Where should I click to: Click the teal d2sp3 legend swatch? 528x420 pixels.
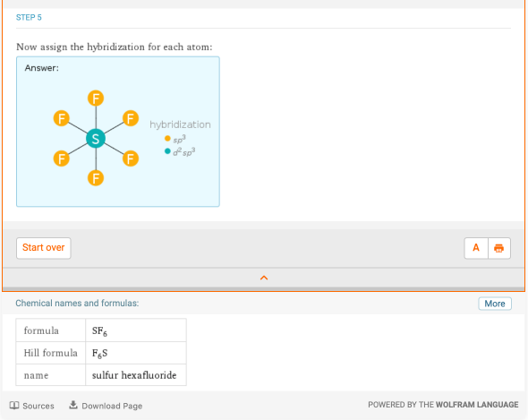tap(167, 151)
